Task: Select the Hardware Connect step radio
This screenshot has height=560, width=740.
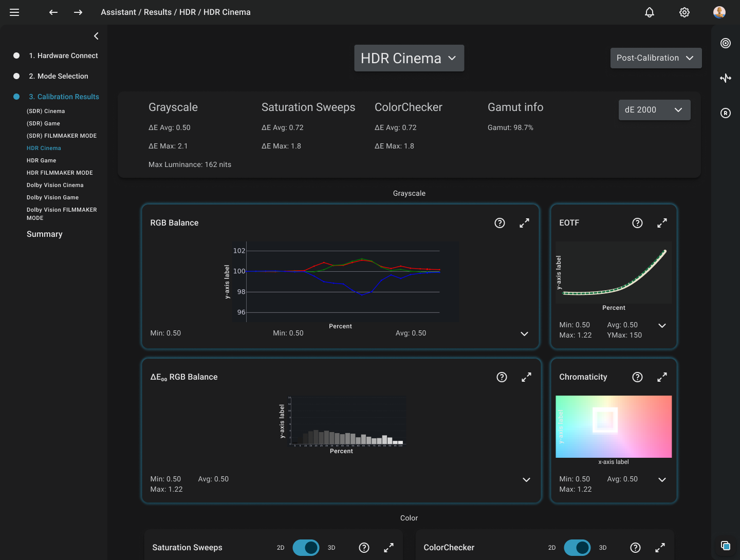Action: (16, 55)
